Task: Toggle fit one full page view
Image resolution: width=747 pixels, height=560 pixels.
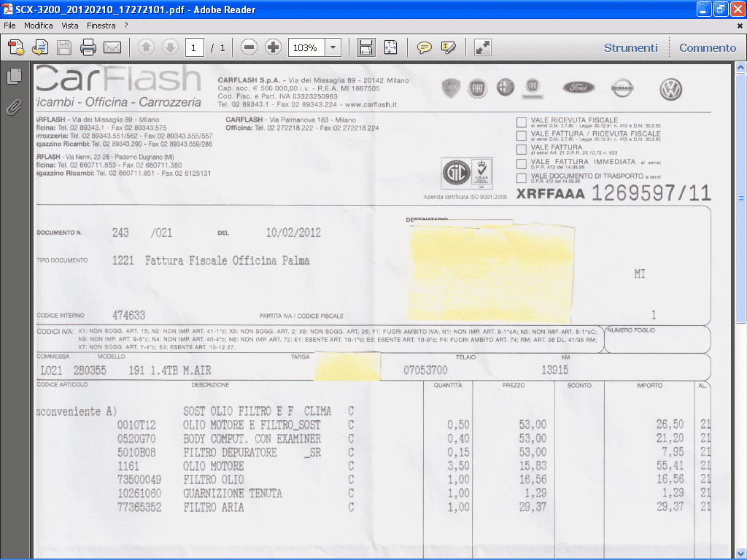Action: [x=390, y=48]
